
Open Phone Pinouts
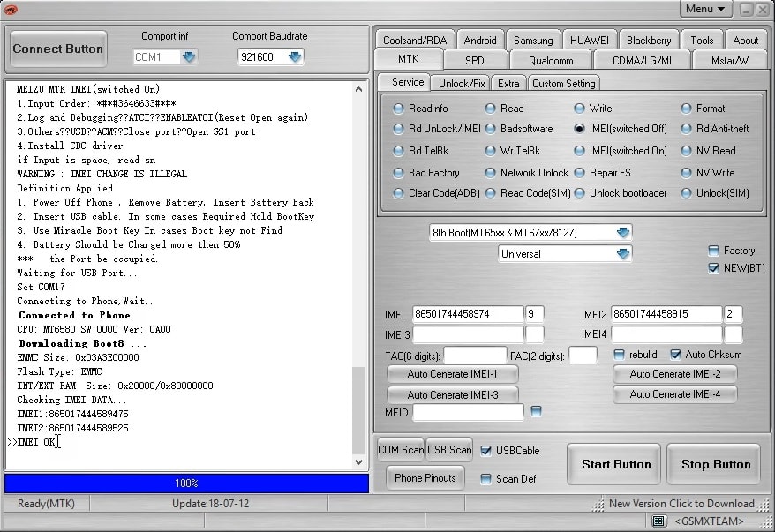pyautogui.click(x=425, y=477)
